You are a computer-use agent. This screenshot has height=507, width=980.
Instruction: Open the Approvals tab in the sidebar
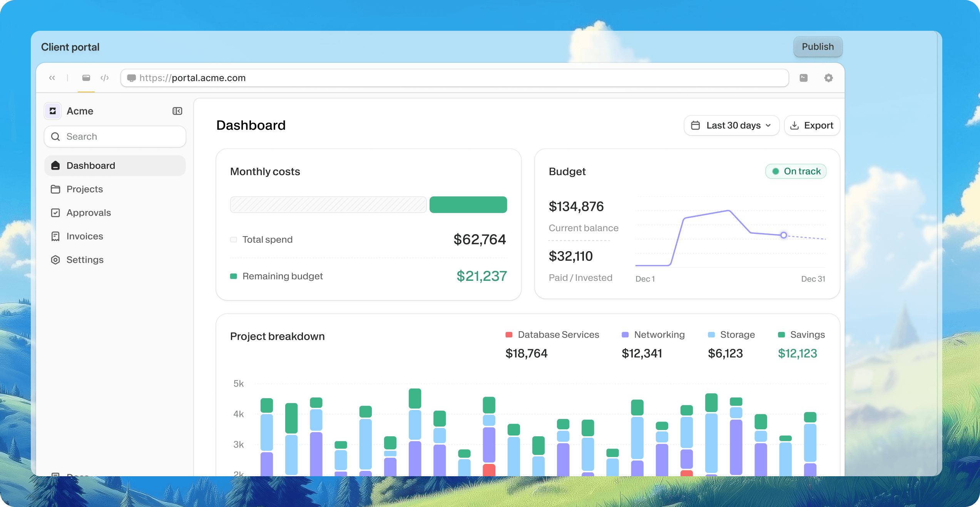89,212
